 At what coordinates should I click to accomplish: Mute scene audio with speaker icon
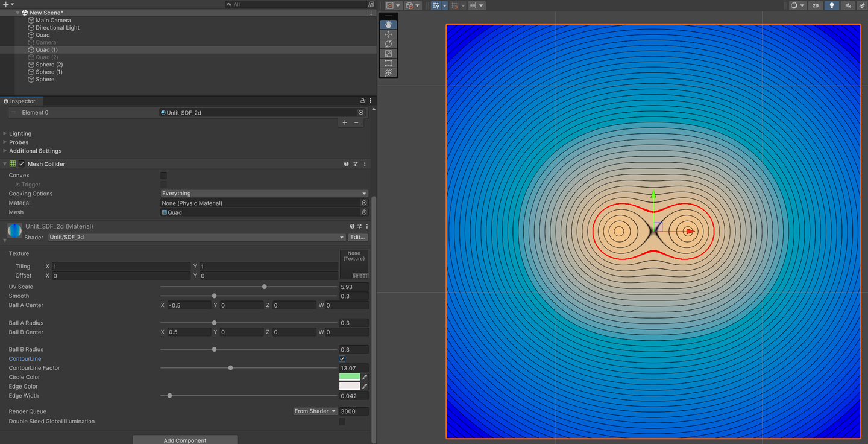click(848, 5)
